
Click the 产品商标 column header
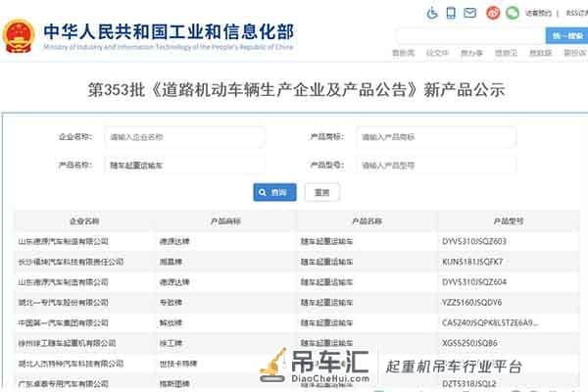coord(225,221)
